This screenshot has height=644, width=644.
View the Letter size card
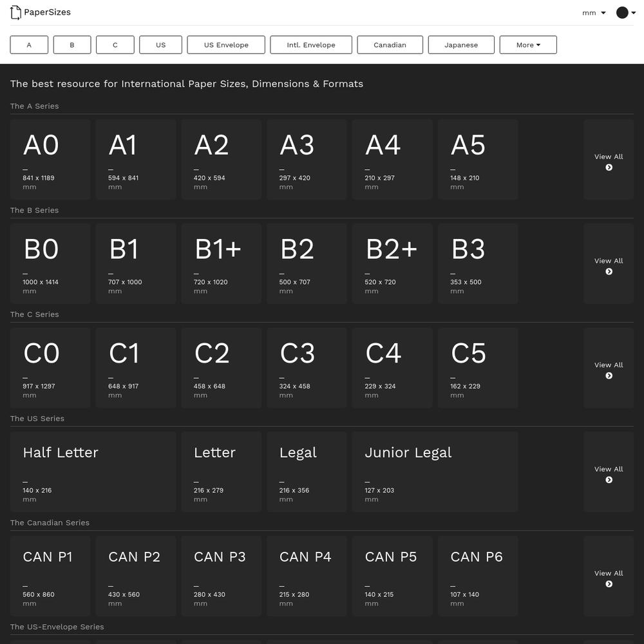222,472
